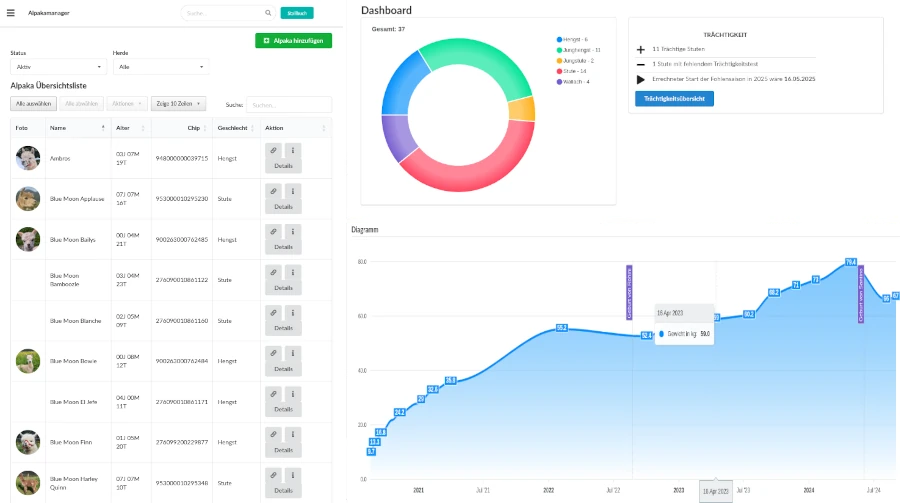Click the plus icon beside trächtige Stuten
Image resolution: width=900 pixels, height=503 pixels.
coord(640,48)
